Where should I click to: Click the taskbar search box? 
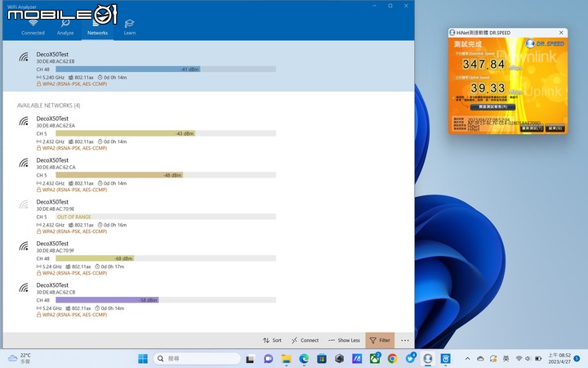[197, 359]
